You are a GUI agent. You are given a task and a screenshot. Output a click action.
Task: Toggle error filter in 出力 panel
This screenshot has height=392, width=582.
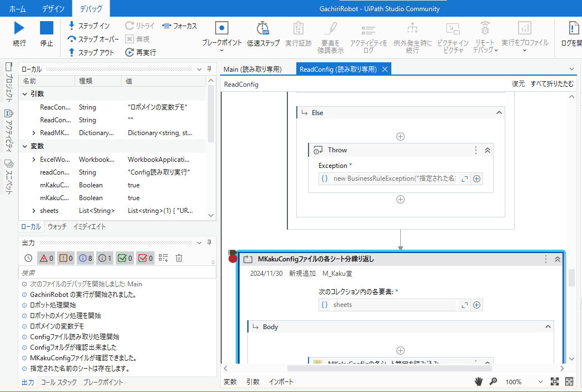46,258
